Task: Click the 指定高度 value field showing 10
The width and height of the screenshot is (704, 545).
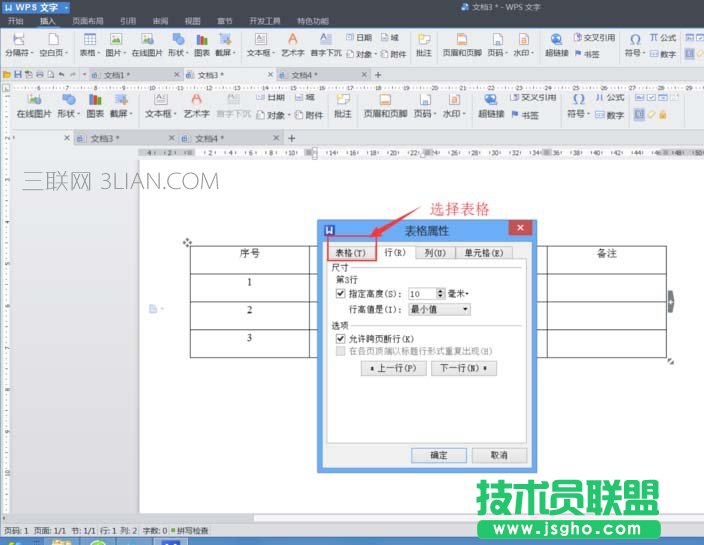Action: (x=422, y=294)
